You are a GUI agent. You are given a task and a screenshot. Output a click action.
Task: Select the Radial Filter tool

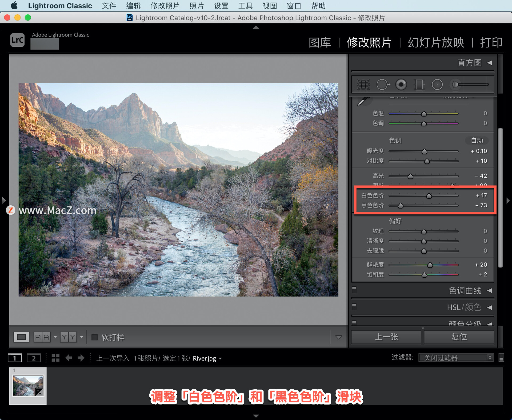437,85
